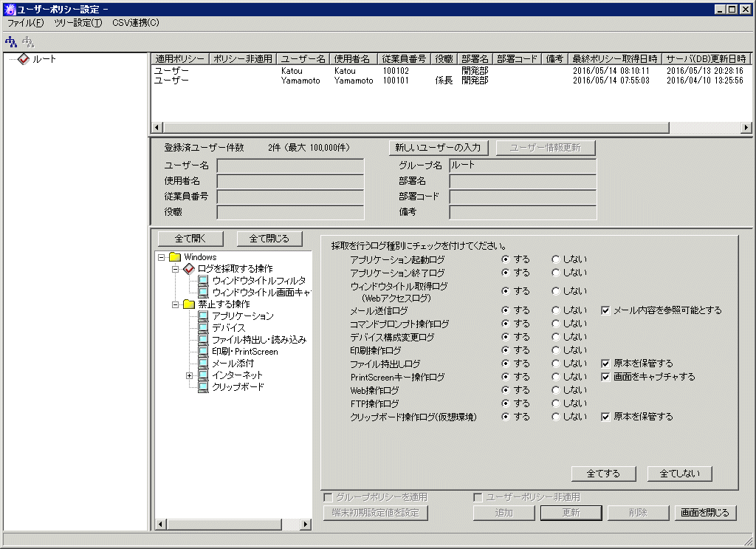Click the monitor icon beside クリップボード

point(203,387)
